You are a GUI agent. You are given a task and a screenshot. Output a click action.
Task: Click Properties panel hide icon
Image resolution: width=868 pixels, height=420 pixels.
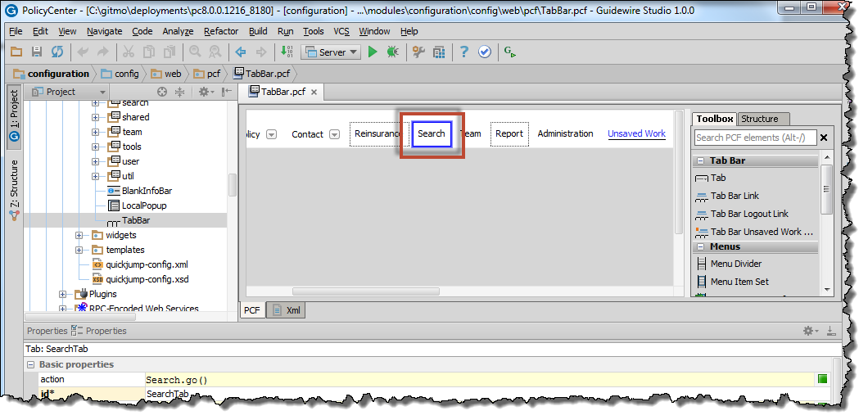[x=831, y=331]
